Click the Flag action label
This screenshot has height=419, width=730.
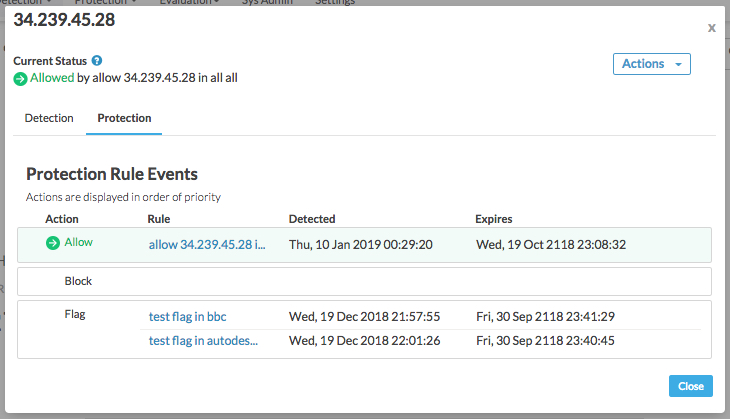click(75, 314)
